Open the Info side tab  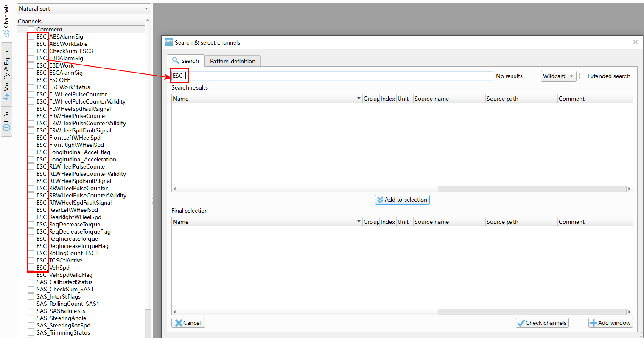(6, 121)
